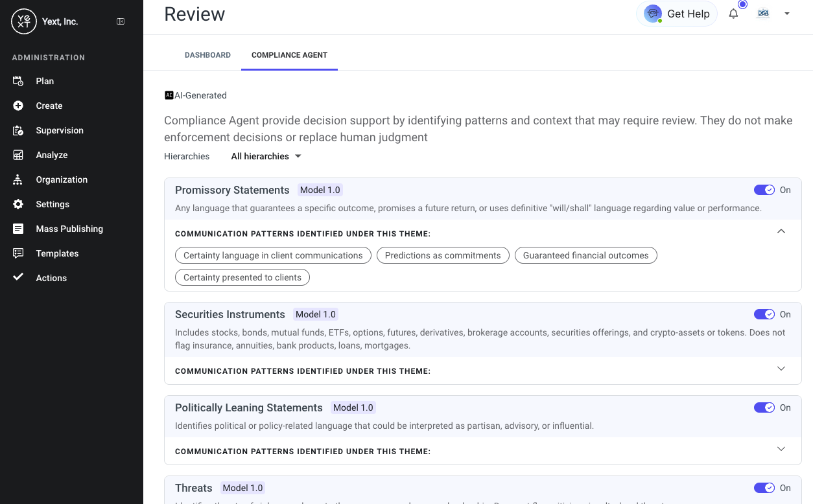This screenshot has width=813, height=504.
Task: Open the Plan menu item
Action: coord(45,81)
